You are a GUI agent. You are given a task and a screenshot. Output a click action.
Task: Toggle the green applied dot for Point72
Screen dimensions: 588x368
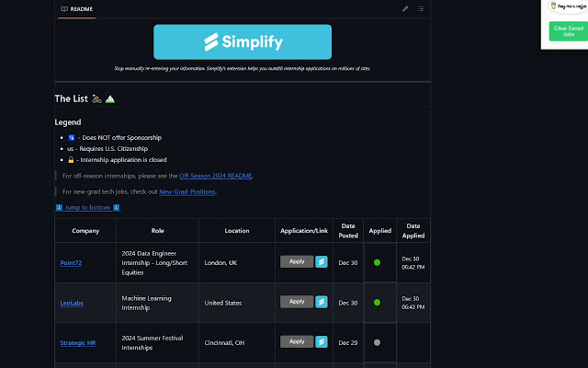[377, 262]
